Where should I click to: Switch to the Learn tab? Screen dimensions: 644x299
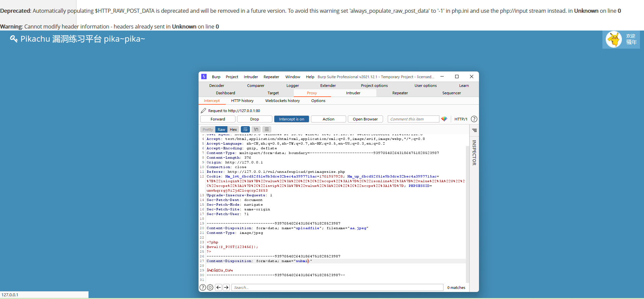click(x=464, y=86)
